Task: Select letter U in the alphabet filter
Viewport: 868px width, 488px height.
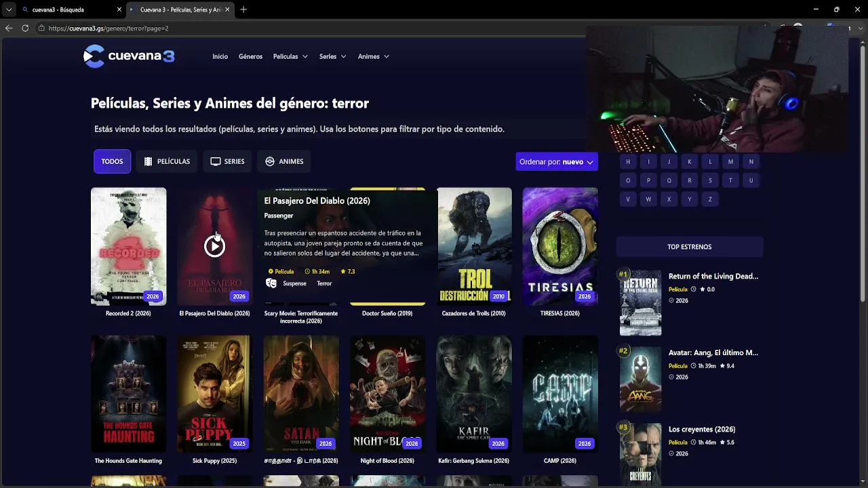Action: (x=751, y=180)
